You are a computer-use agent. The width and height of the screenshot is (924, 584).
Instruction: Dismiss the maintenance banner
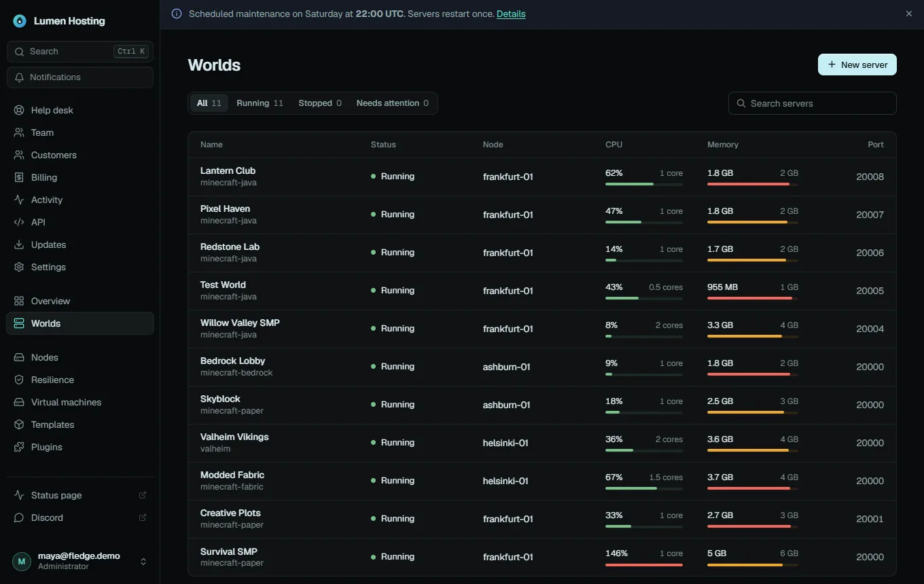[x=909, y=14]
